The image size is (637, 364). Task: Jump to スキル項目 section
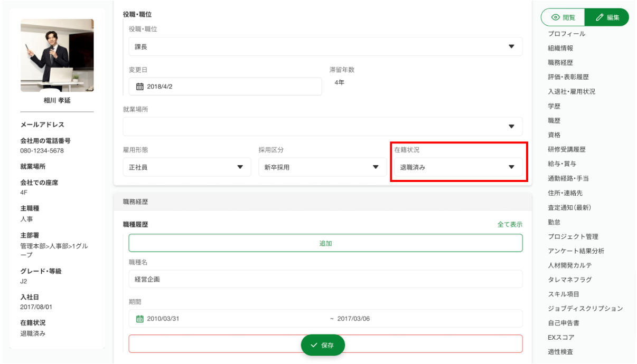(x=564, y=294)
